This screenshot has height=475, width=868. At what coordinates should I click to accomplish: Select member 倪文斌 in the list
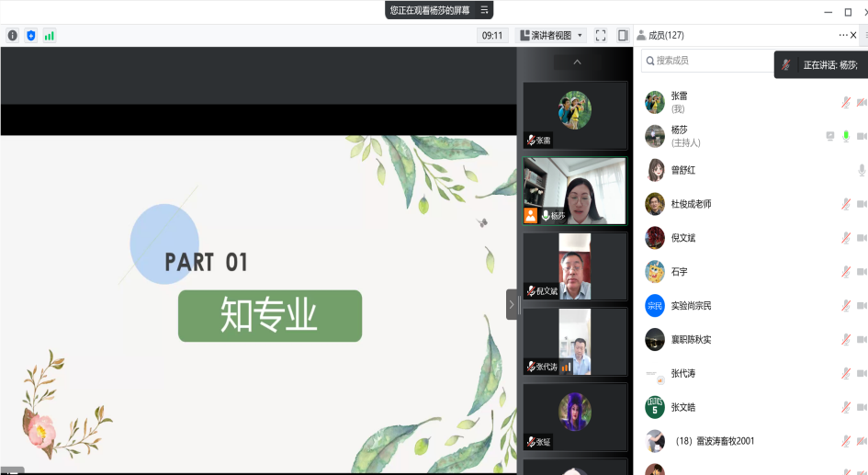pyautogui.click(x=683, y=238)
